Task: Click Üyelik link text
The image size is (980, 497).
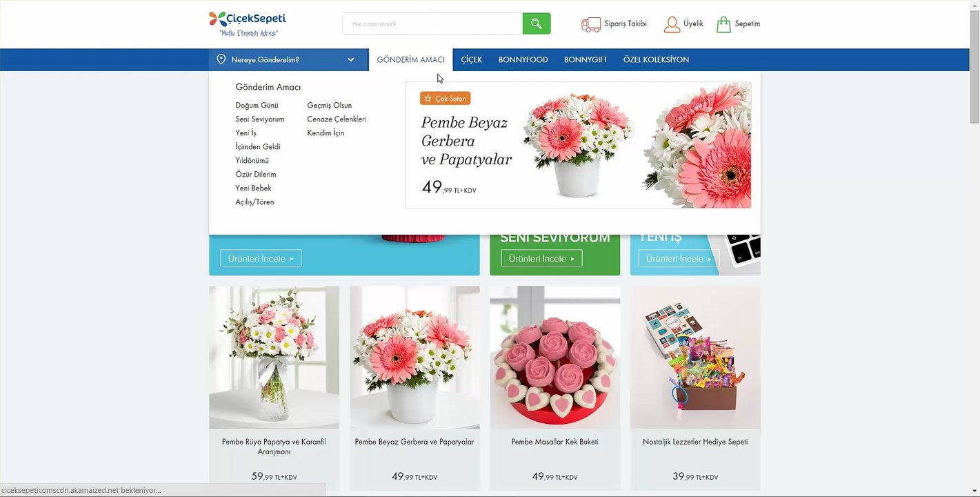Action: 693,23
